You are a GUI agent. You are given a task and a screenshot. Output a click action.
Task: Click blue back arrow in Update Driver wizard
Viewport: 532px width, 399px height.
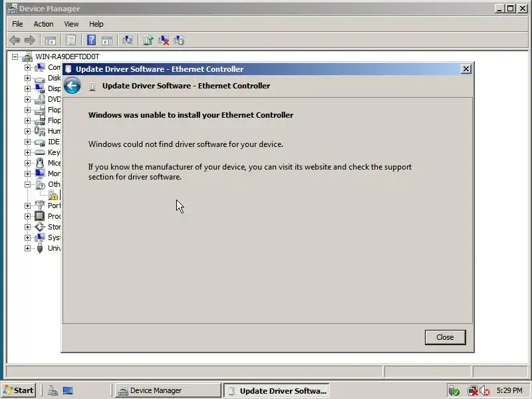[x=72, y=86]
